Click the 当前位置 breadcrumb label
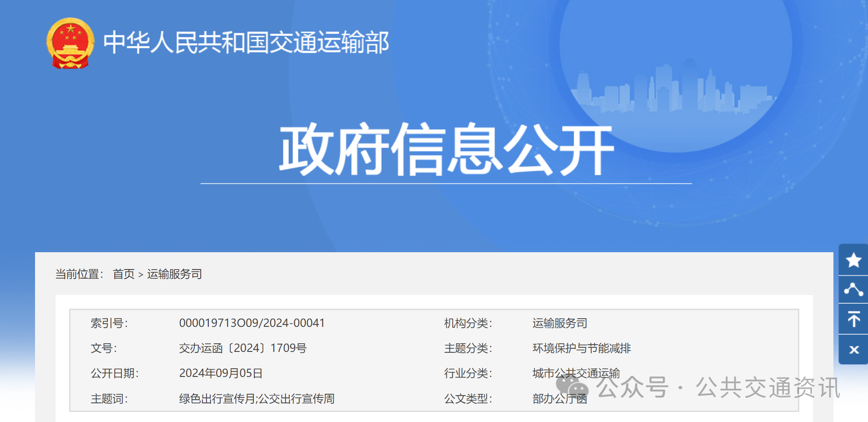 coord(79,274)
